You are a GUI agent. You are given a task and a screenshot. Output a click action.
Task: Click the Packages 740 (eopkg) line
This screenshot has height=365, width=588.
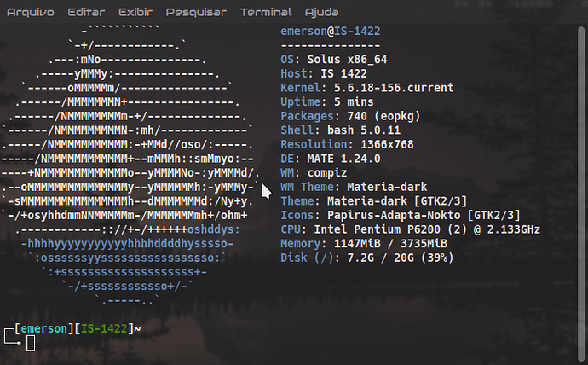click(341, 116)
